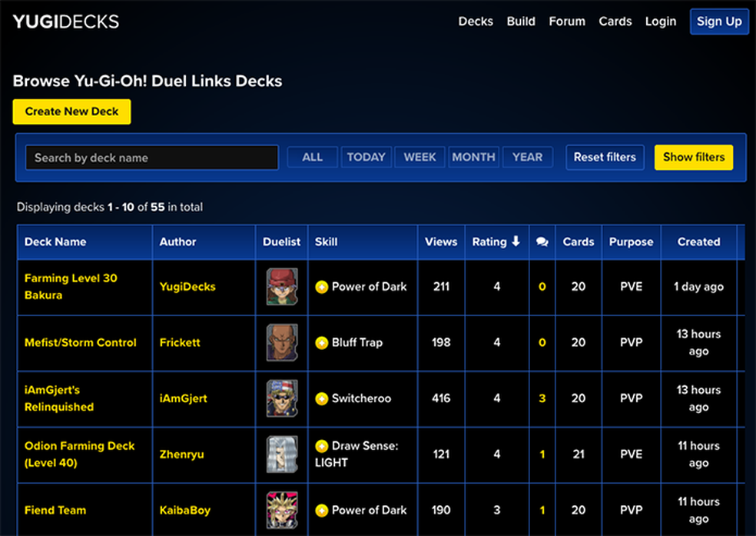Click the Power of Dark icon in Fiend Team row
The height and width of the screenshot is (536, 756).
pyautogui.click(x=322, y=511)
